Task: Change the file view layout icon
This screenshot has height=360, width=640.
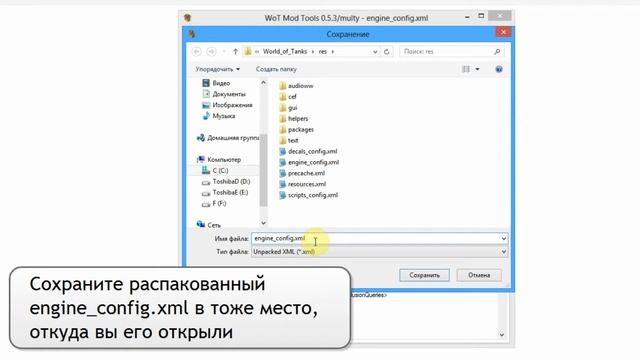Action: point(466,69)
